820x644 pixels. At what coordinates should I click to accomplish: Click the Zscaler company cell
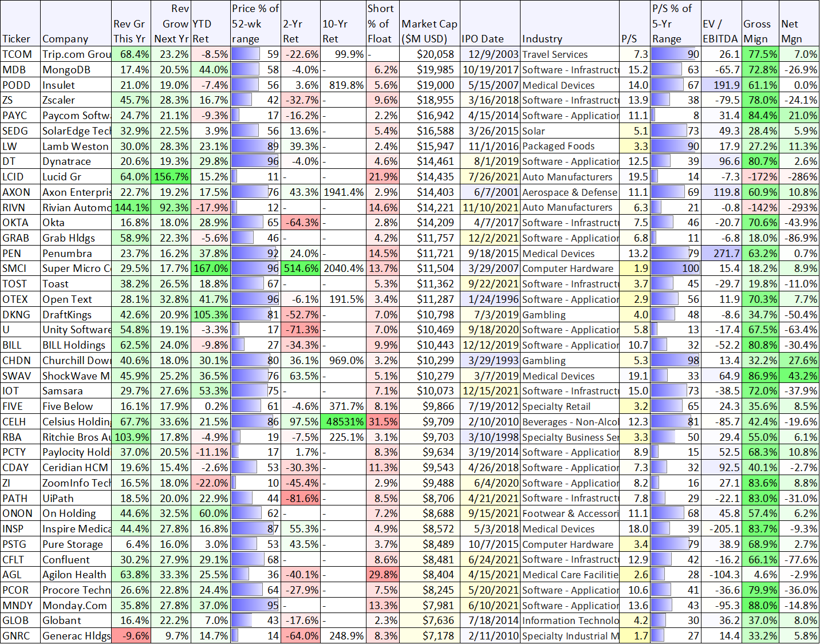pos(76,100)
